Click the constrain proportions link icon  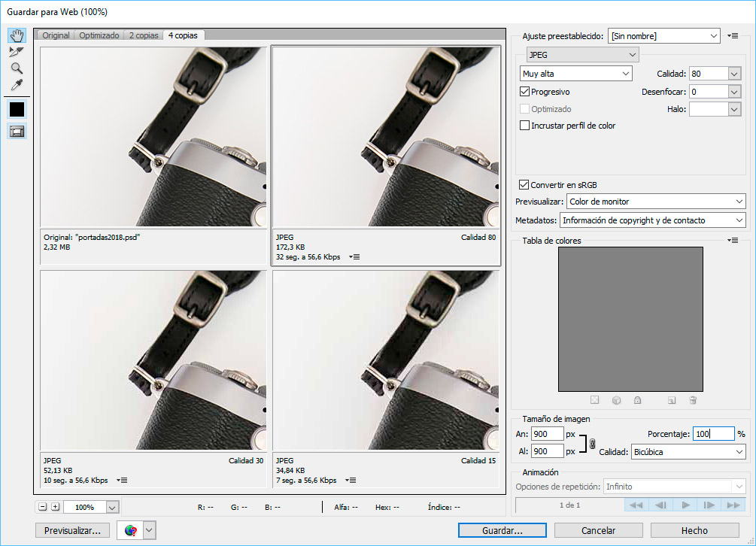592,443
